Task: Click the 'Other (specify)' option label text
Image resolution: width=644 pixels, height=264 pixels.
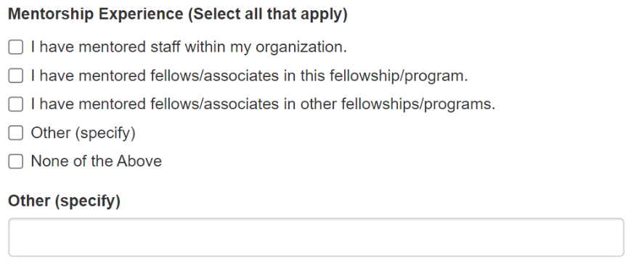Action: (x=83, y=133)
